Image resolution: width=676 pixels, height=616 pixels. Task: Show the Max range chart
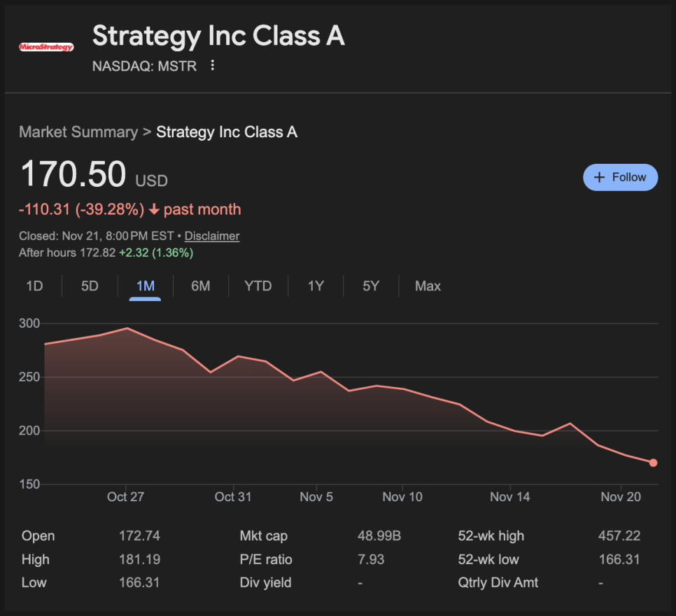click(428, 286)
